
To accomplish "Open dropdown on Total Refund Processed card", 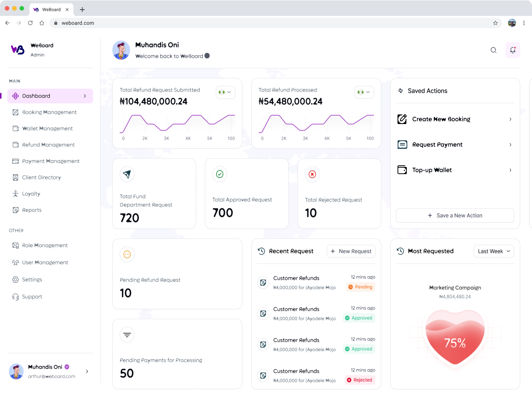I will [364, 92].
